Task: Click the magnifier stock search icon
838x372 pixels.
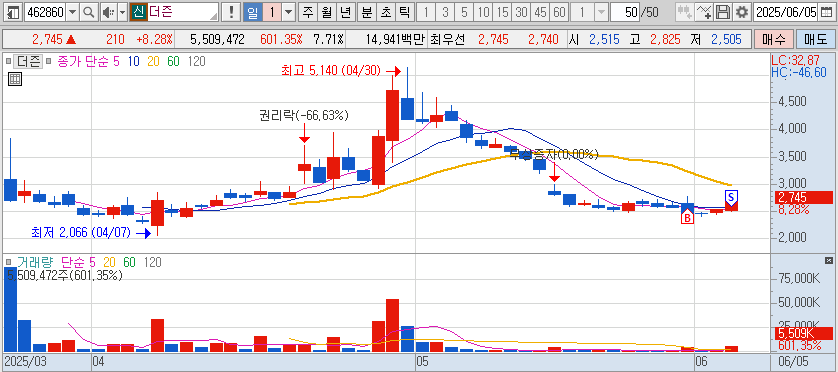Action: tap(89, 12)
